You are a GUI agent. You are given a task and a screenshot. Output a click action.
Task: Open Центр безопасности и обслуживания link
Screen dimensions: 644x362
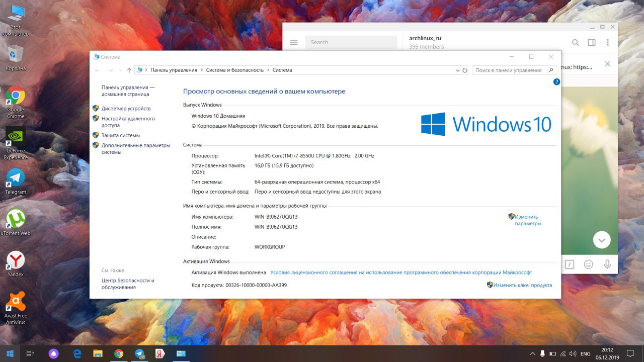coord(128,284)
